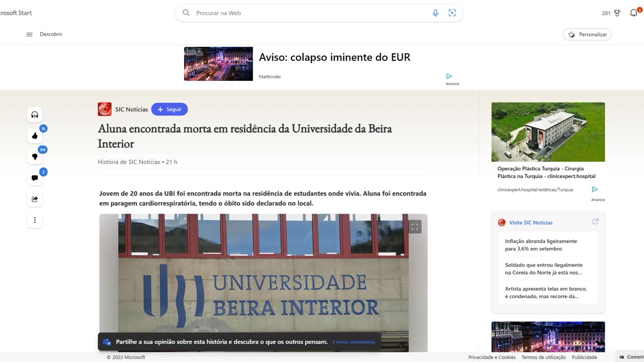Open the hamburger menu beside Descobrir
This screenshot has height=362, width=644.
click(29, 34)
